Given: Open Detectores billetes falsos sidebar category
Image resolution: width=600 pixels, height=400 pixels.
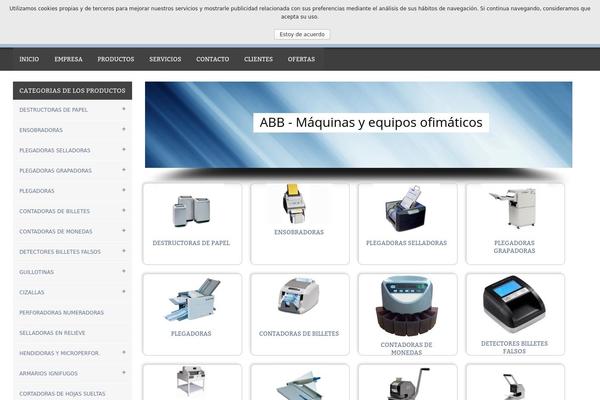Looking at the screenshot, I should 60,252.
